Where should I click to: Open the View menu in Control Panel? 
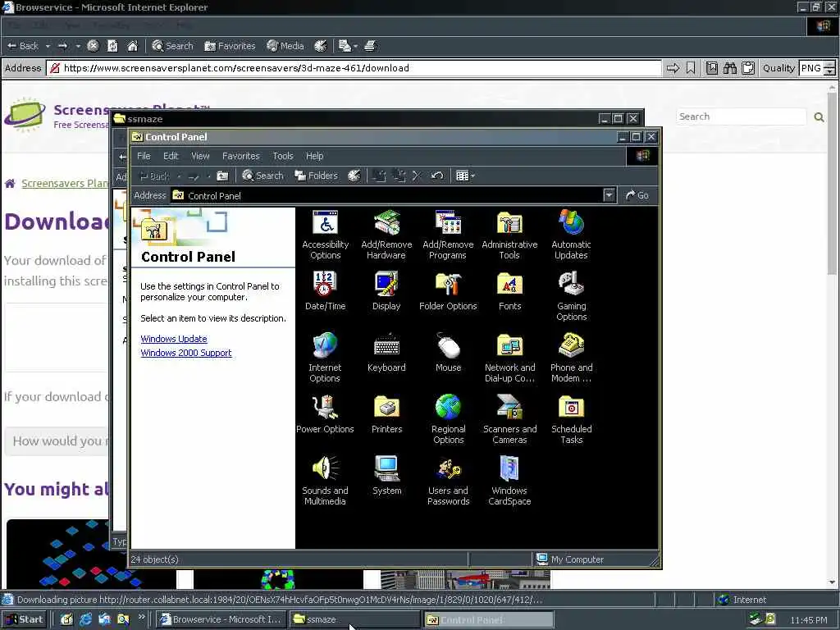tap(200, 156)
